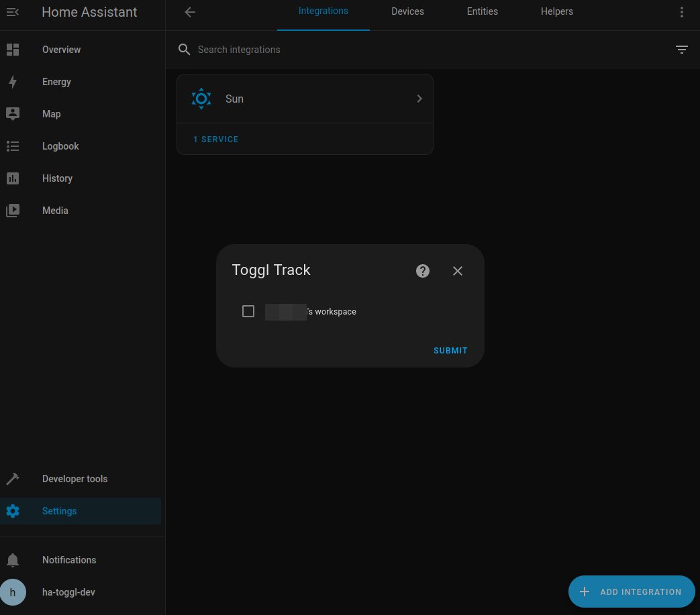Click the History chart icon

click(x=13, y=178)
